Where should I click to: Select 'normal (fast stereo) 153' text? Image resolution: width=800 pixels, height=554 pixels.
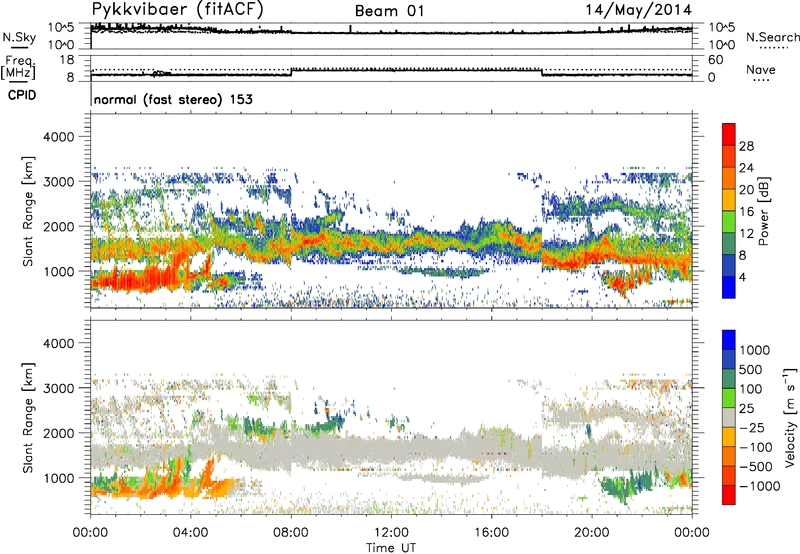(173, 99)
